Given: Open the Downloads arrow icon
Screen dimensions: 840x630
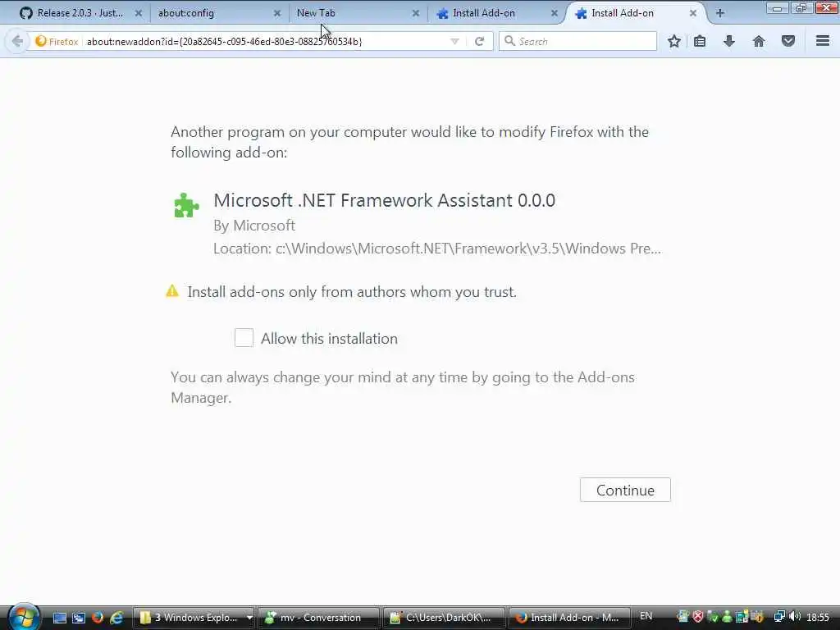Looking at the screenshot, I should (729, 41).
